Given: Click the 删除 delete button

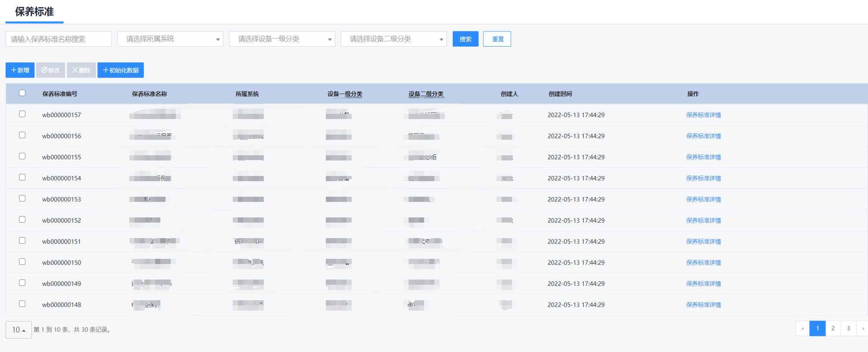Looking at the screenshot, I should (81, 70).
